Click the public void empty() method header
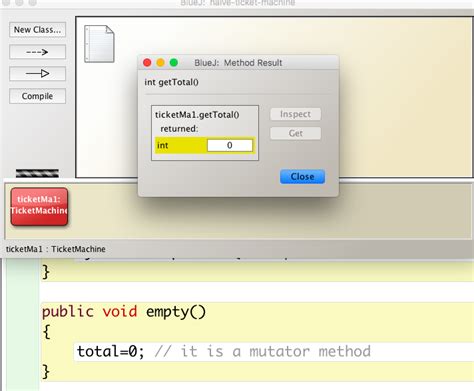The image size is (474, 391). (x=124, y=312)
